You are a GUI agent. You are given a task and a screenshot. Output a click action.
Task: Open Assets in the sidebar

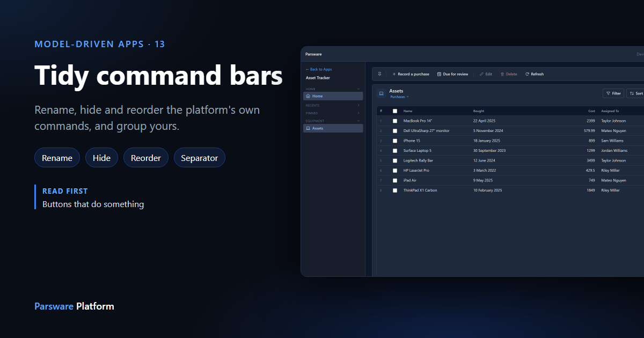(333, 128)
